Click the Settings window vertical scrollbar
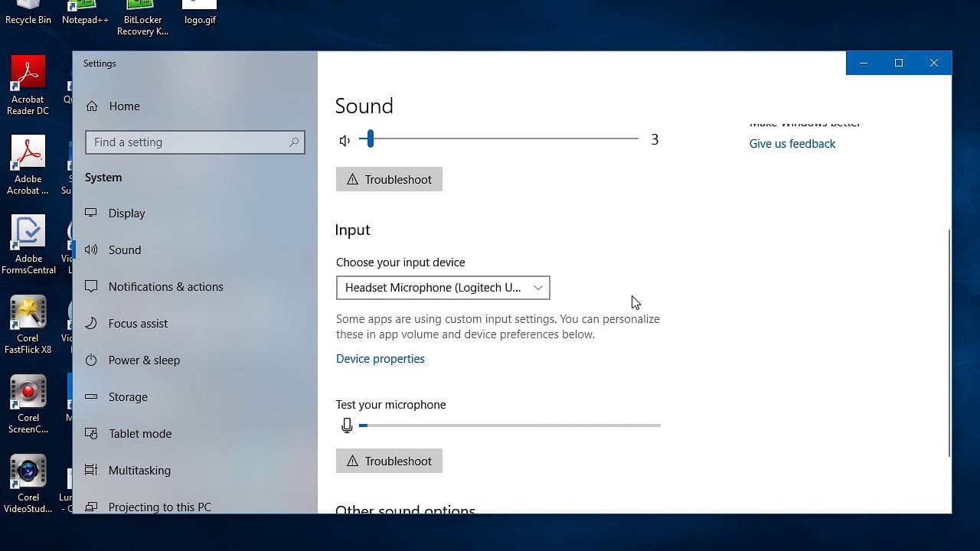This screenshot has height=551, width=980. coord(949,343)
